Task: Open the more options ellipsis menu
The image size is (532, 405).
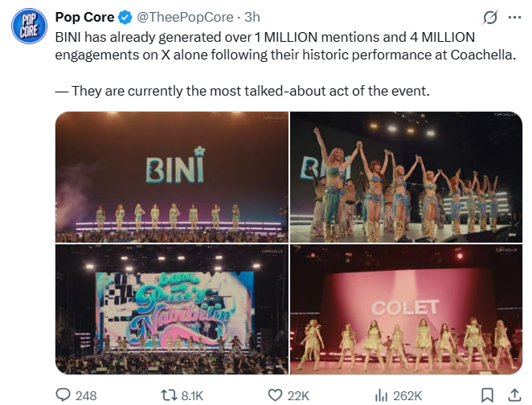Action: tap(514, 17)
